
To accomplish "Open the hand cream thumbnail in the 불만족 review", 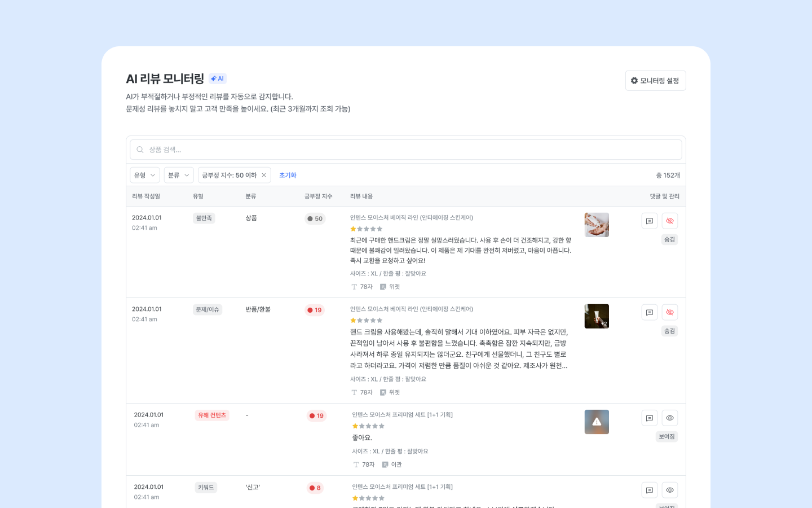I will pos(597,225).
